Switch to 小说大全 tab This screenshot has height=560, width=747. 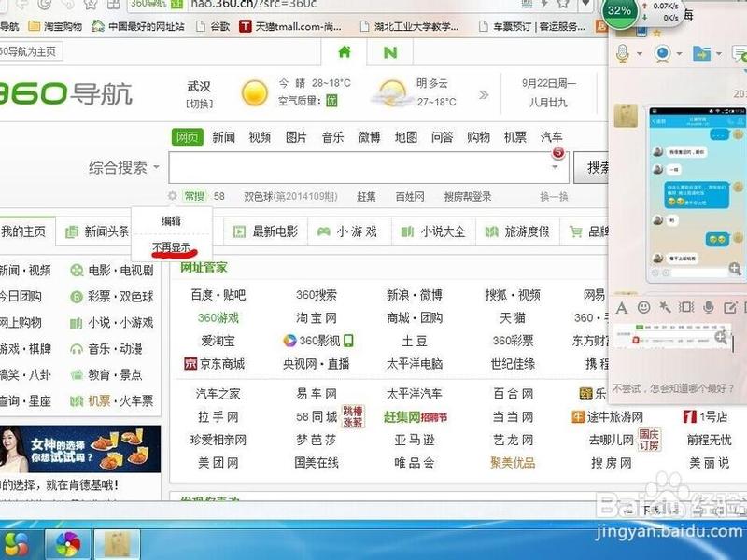433,231
